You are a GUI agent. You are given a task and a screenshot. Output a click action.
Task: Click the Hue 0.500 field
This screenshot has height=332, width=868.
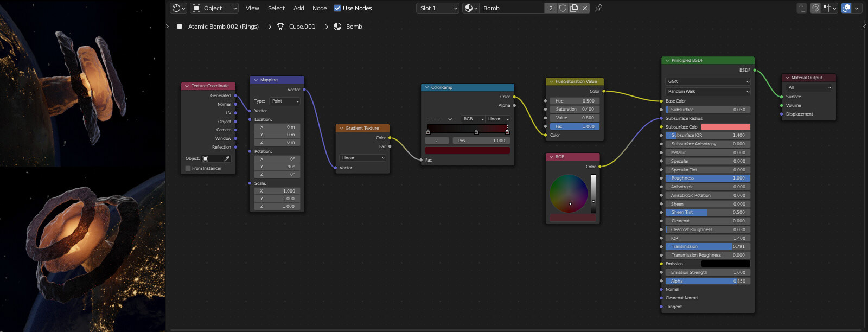[575, 101]
